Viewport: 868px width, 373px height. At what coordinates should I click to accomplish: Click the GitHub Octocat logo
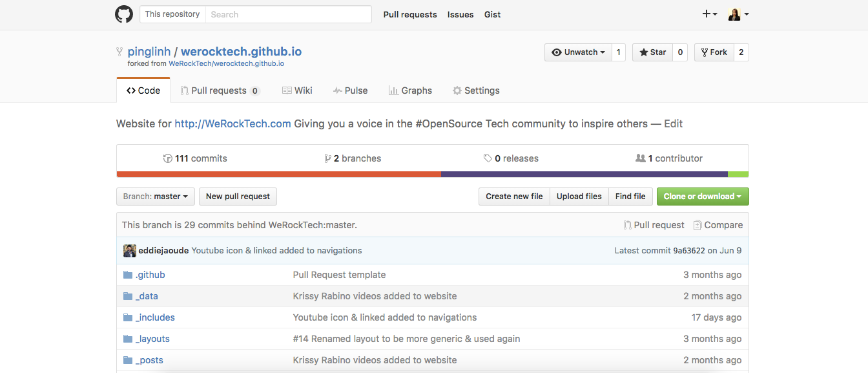[124, 14]
